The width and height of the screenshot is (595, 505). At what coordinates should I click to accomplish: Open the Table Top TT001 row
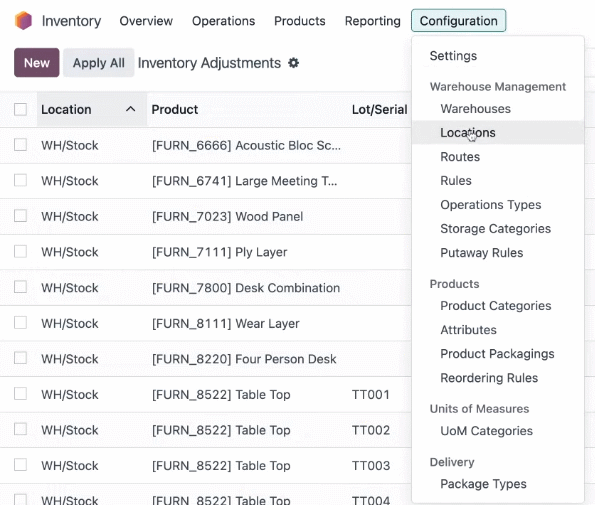point(206,395)
